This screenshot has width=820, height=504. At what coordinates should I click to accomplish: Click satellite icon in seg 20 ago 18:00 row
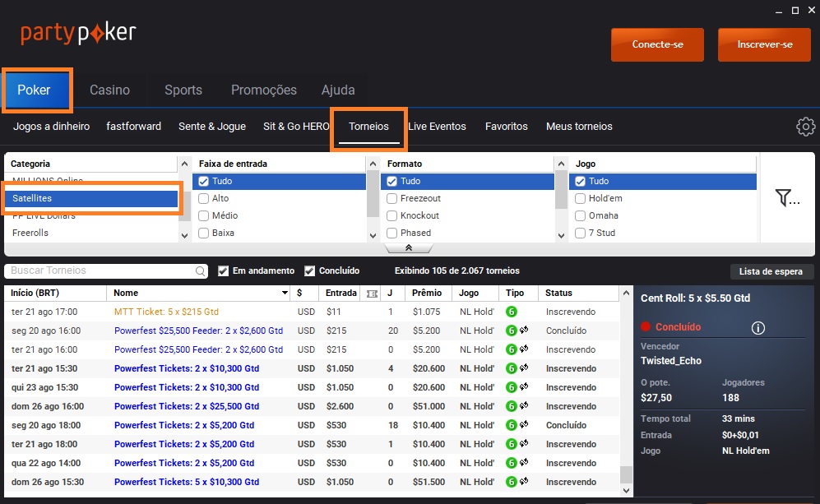click(523, 424)
